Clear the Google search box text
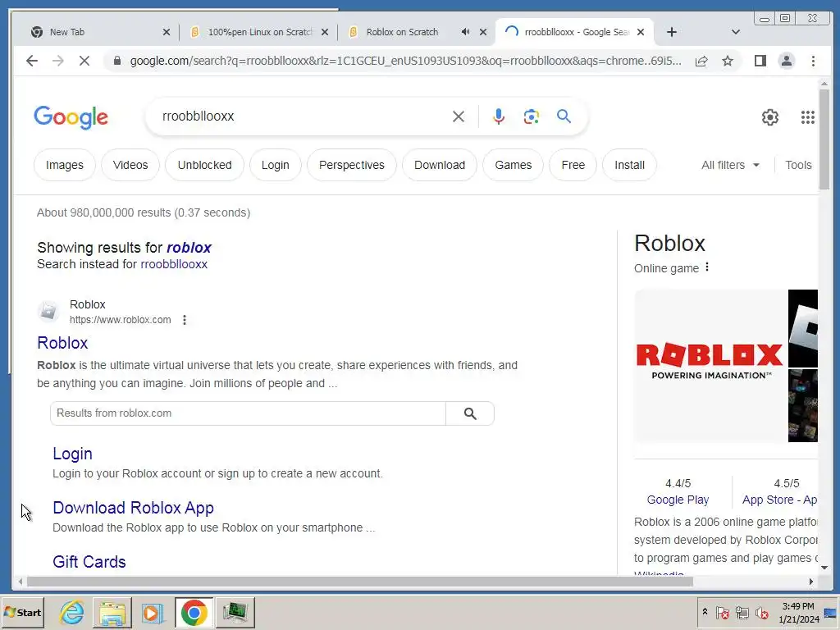Screen dimensions: 840x630 [458, 116]
